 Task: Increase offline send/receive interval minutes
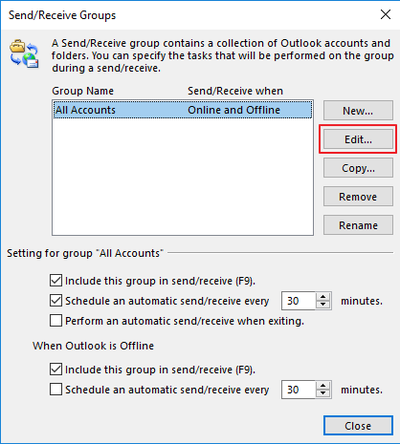coord(323,385)
